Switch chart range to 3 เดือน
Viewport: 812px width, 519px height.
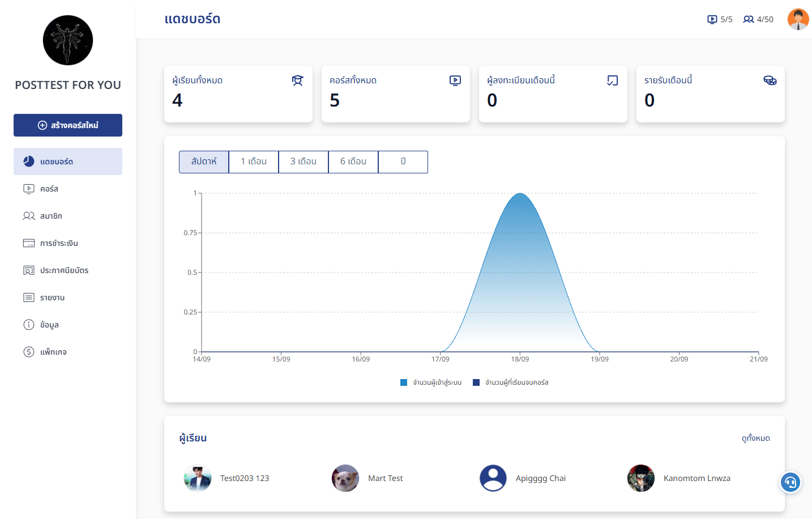click(x=304, y=162)
